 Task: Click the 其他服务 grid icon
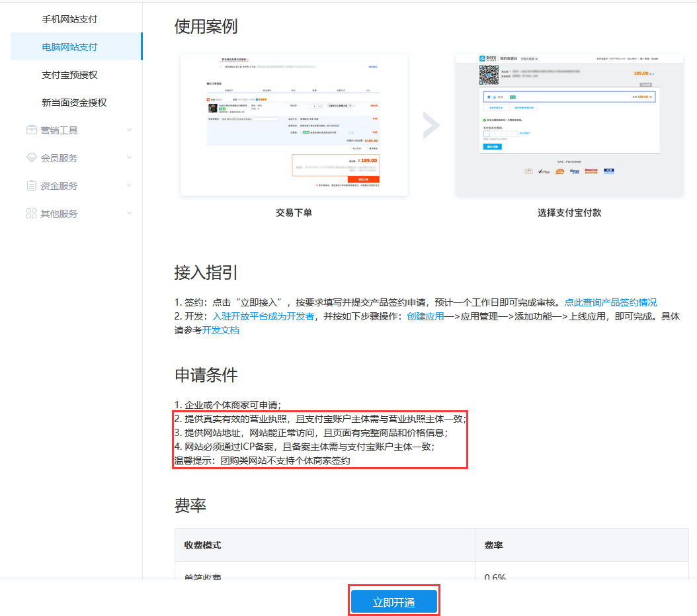pyautogui.click(x=32, y=214)
